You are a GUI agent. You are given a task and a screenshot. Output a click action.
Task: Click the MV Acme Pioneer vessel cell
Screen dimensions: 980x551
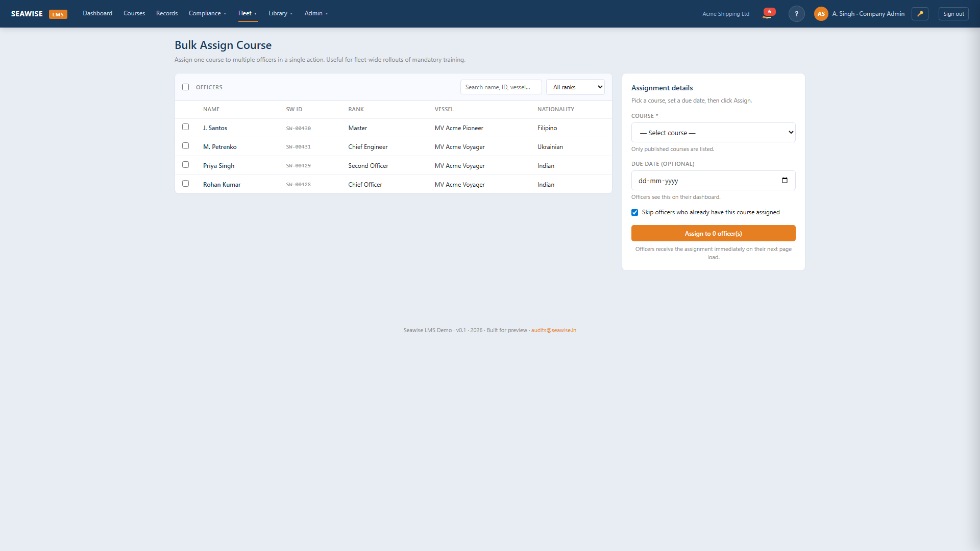click(x=459, y=128)
